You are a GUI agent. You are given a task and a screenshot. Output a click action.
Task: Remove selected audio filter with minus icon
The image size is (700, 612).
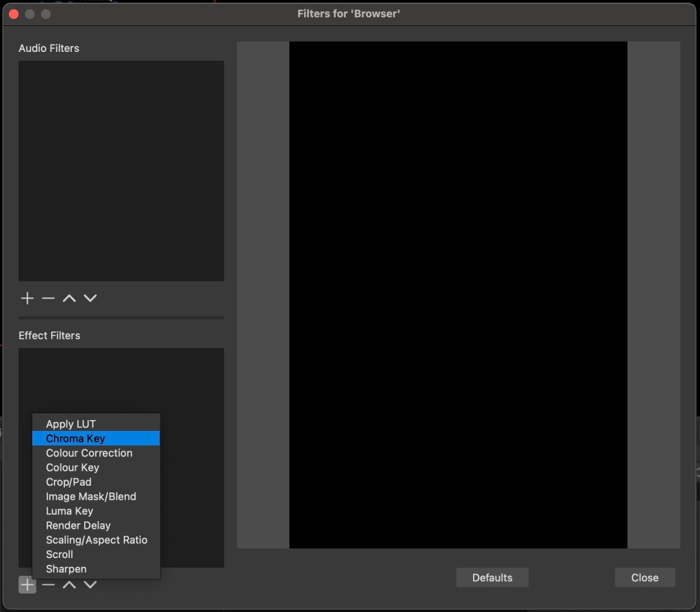point(48,298)
